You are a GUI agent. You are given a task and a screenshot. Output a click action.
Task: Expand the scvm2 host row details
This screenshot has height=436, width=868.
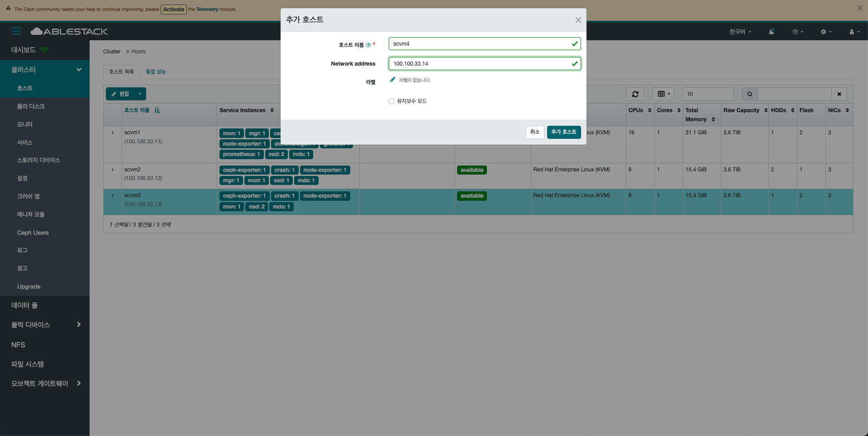click(113, 170)
